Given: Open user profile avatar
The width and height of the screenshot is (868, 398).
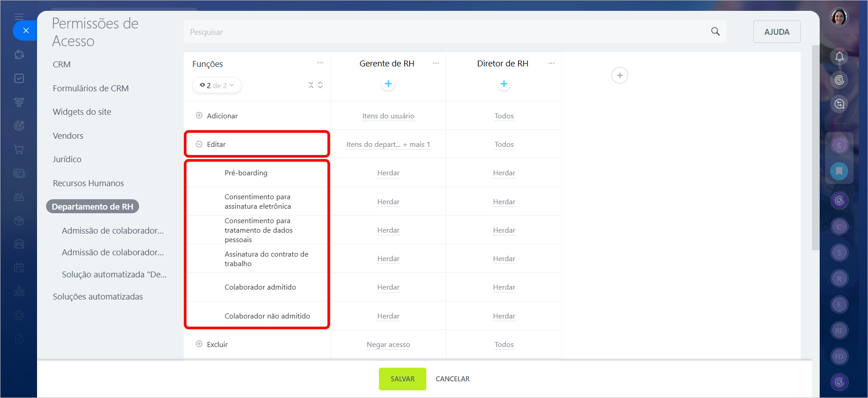Looking at the screenshot, I should coord(839,18).
